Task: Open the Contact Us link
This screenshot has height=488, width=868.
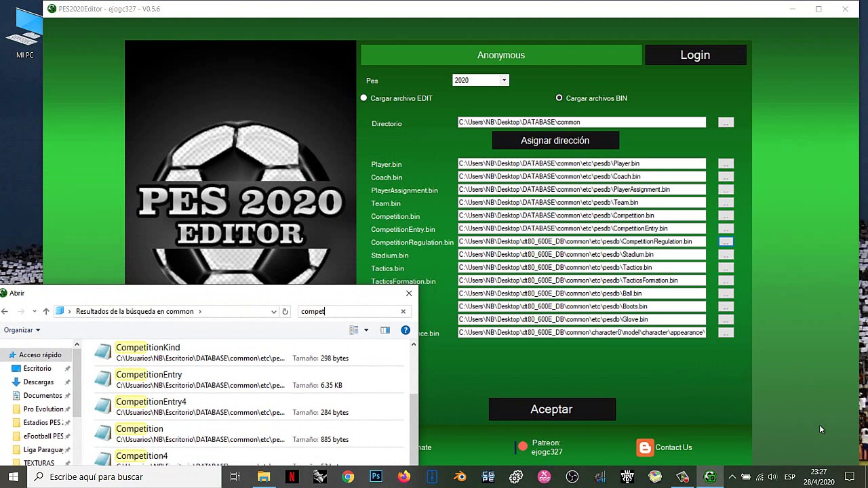Action: pos(673,447)
